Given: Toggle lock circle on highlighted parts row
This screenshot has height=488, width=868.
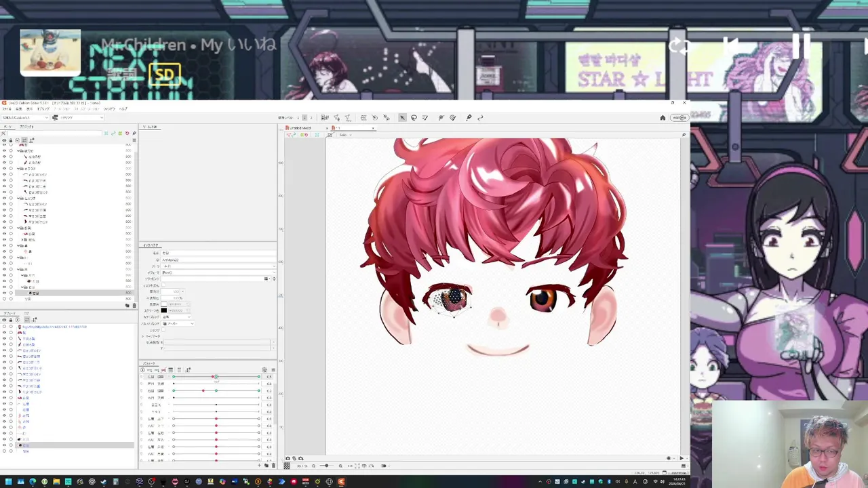Looking at the screenshot, I should pos(11,293).
